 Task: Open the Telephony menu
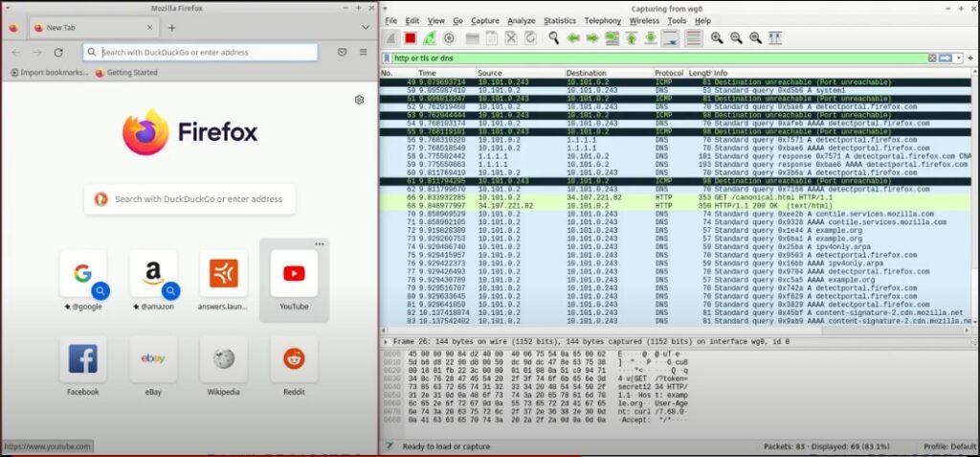(603, 21)
